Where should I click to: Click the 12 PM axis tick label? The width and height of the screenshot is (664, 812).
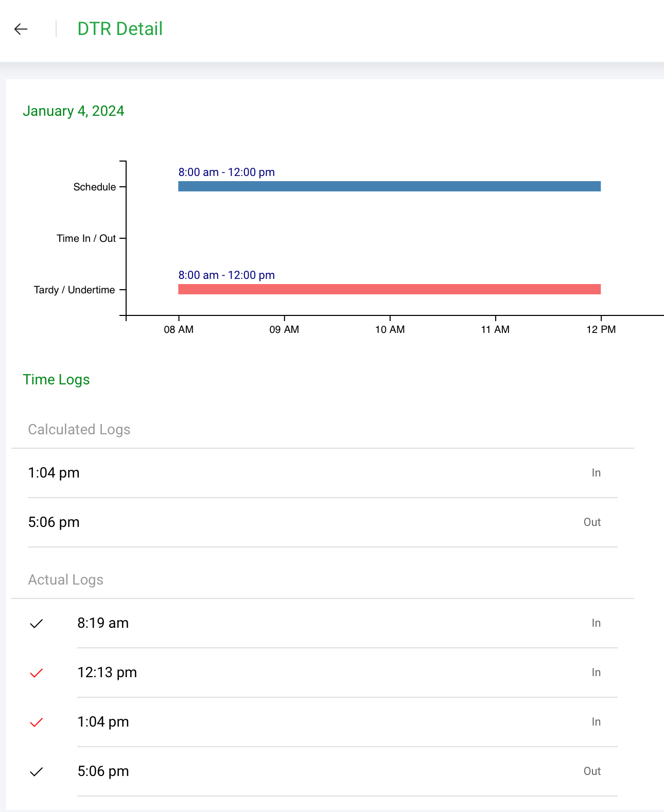(x=601, y=330)
